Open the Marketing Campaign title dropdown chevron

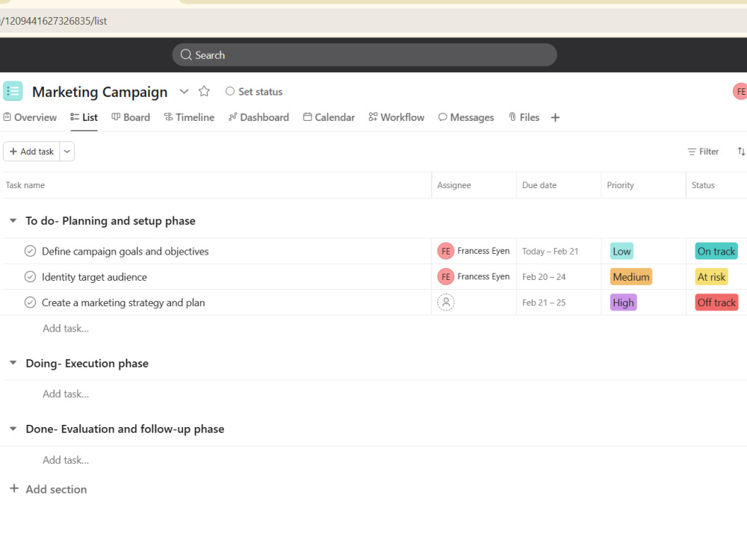184,91
